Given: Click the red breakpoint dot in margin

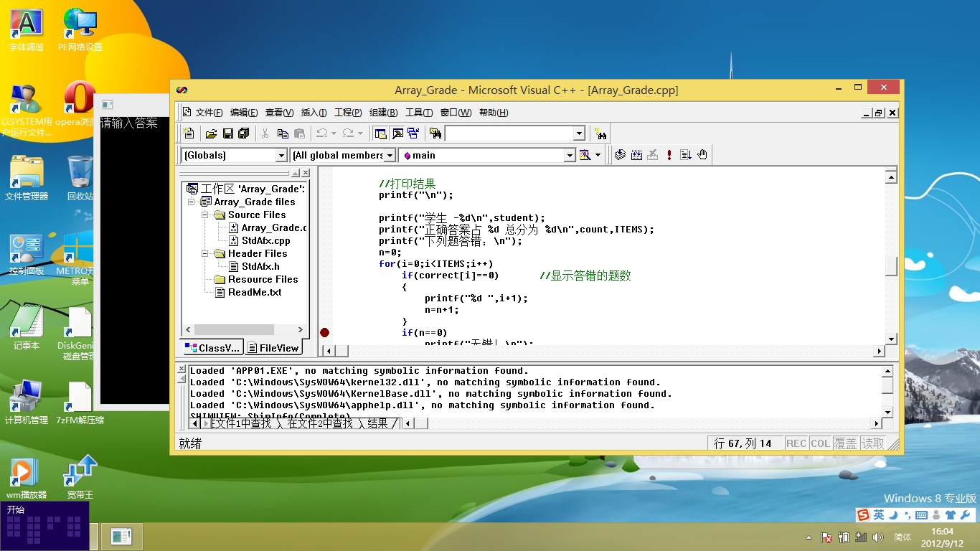Looking at the screenshot, I should (324, 333).
